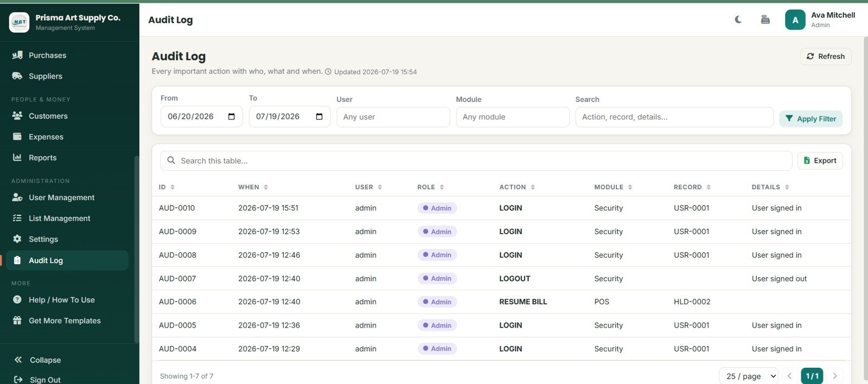This screenshot has height=384, width=868.
Task: Click the 2026-07-19 12:36 timestamp
Action: click(x=269, y=325)
